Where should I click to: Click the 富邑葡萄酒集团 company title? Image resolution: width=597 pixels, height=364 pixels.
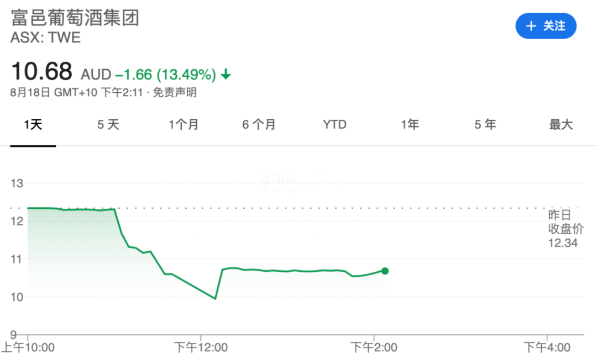[x=75, y=18]
